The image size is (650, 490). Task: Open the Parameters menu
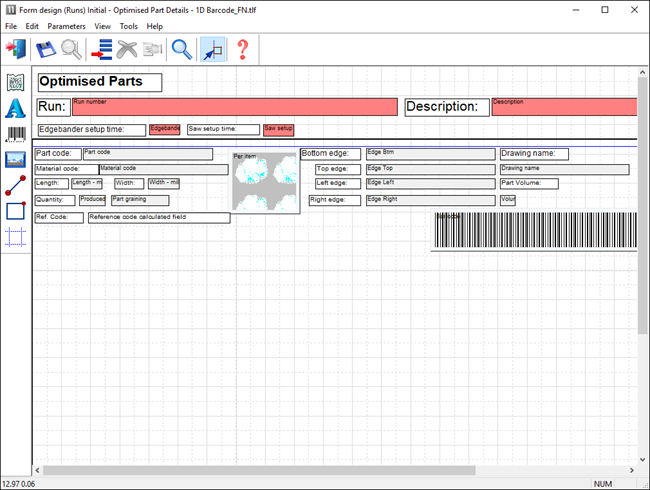pos(66,26)
